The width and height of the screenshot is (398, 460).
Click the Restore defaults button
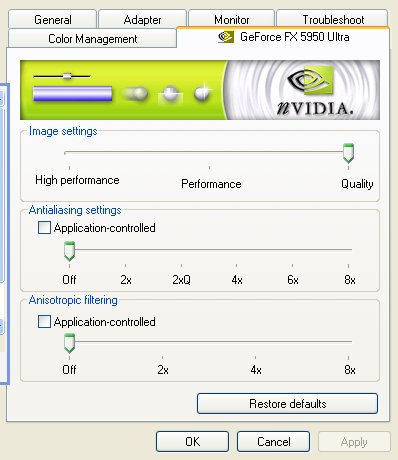(x=287, y=404)
